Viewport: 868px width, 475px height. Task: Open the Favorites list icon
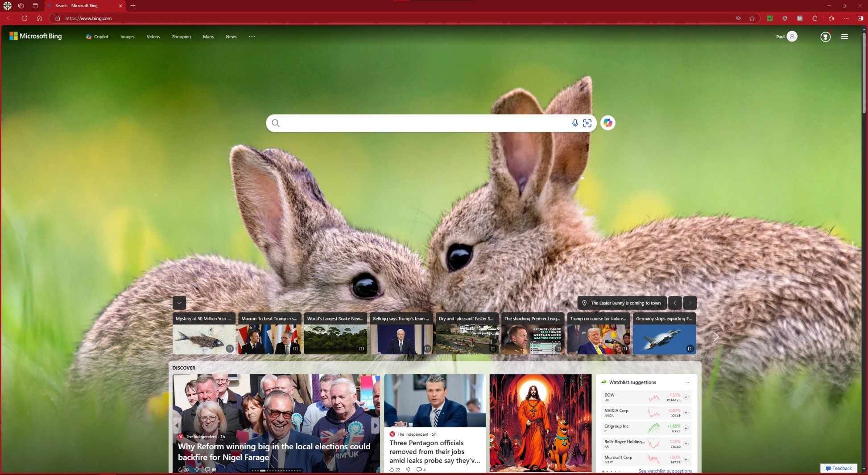831,18
